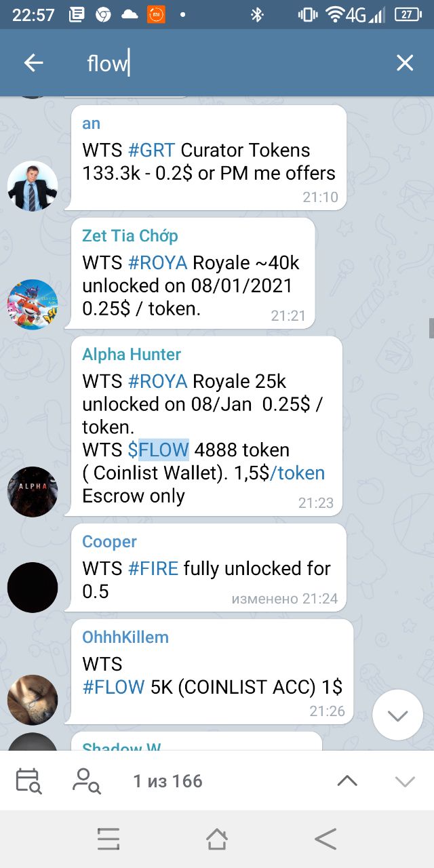Go to previous search result arrow
The height and width of the screenshot is (868, 434).
(x=347, y=781)
